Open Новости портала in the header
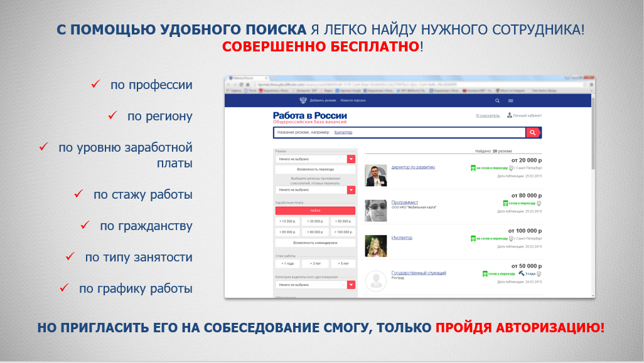This screenshot has height=363, width=644. point(353,100)
